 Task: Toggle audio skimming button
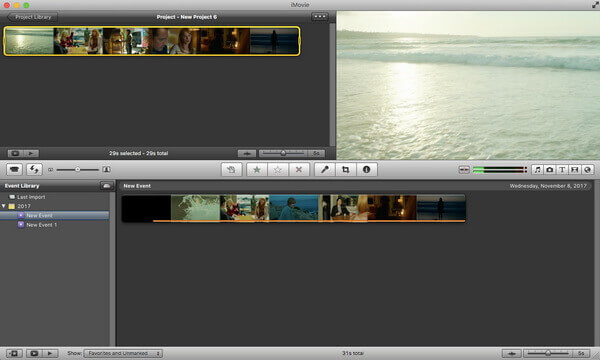tap(464, 169)
